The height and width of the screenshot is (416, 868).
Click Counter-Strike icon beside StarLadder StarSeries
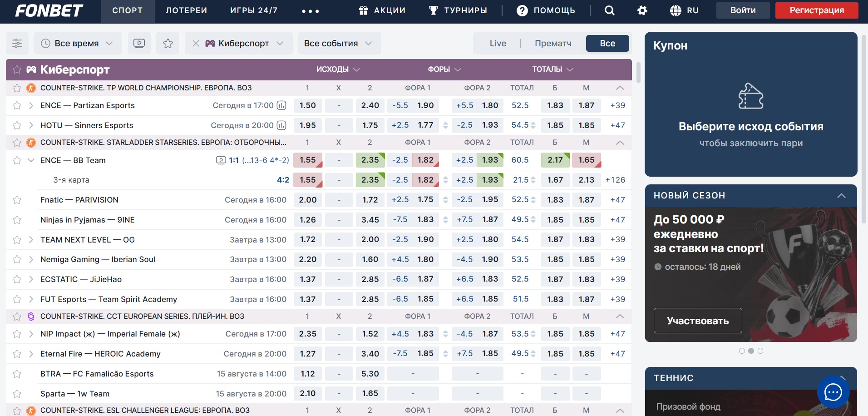point(31,143)
